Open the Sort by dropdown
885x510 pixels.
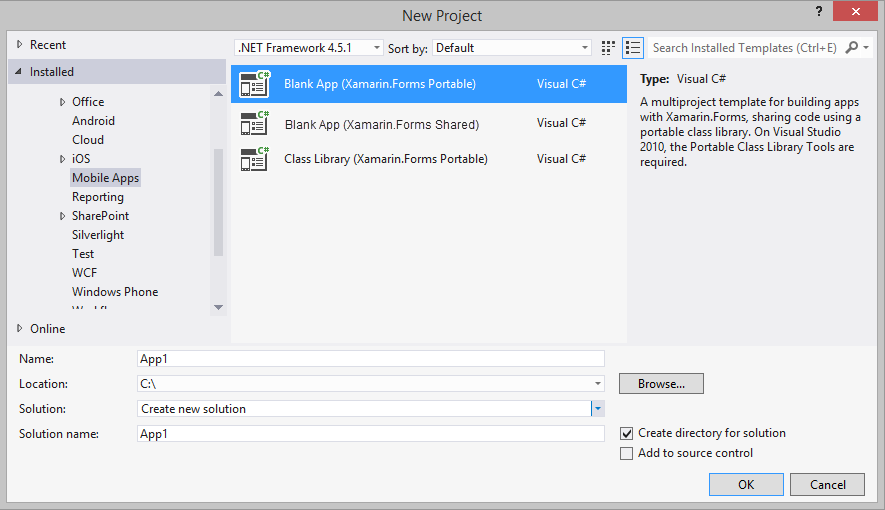click(513, 48)
